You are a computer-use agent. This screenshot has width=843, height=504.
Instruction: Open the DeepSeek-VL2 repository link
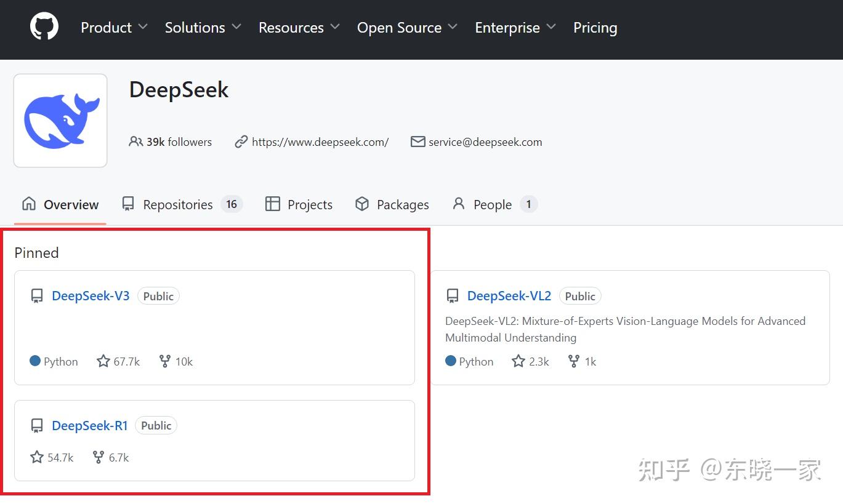pos(509,295)
